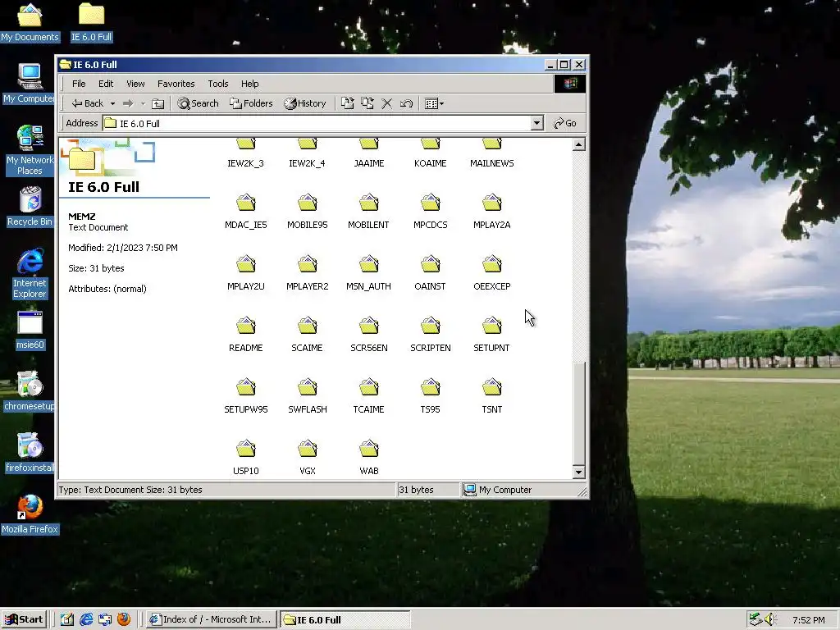Select the SCAIME file icon
The width and height of the screenshot is (840, 630).
point(308,326)
